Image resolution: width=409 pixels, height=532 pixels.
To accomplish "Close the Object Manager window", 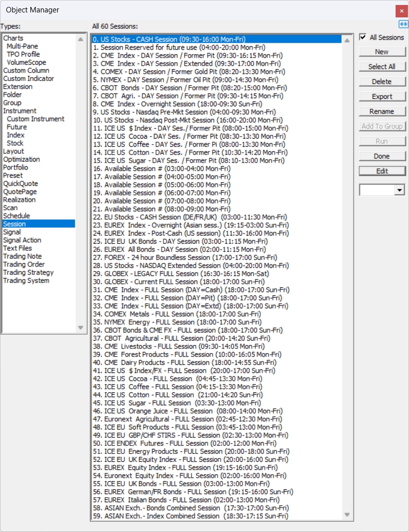I will 402,10.
